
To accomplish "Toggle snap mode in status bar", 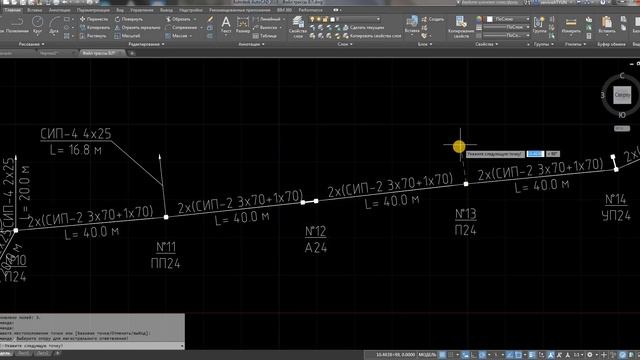I will click(451, 355).
